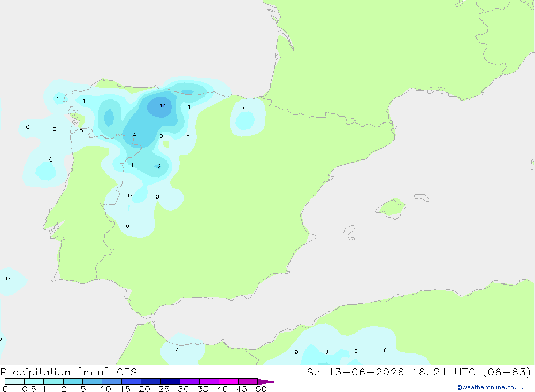Viewport: 535px width, 392px height.
Task: Click the '15' legend scale label
Action: click(125, 389)
